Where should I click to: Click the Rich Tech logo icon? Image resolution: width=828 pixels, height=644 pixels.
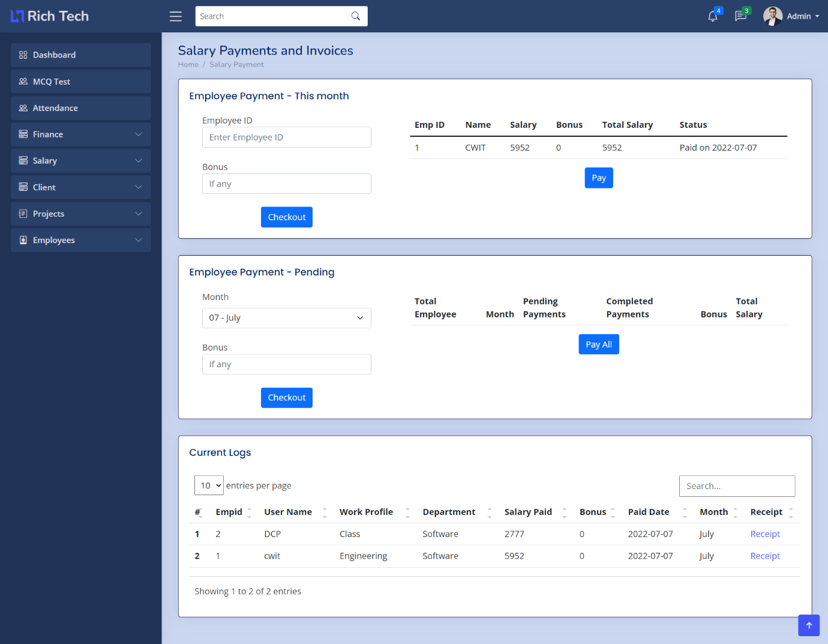coord(17,16)
